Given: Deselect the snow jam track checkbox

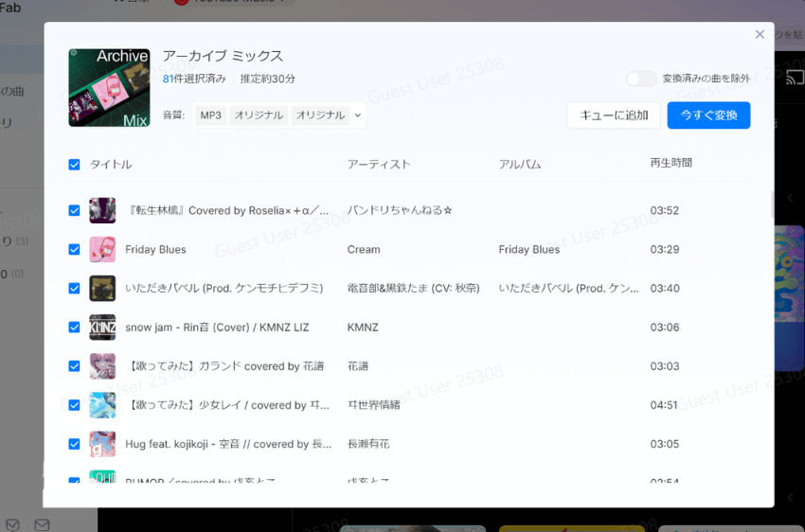Looking at the screenshot, I should click(75, 328).
